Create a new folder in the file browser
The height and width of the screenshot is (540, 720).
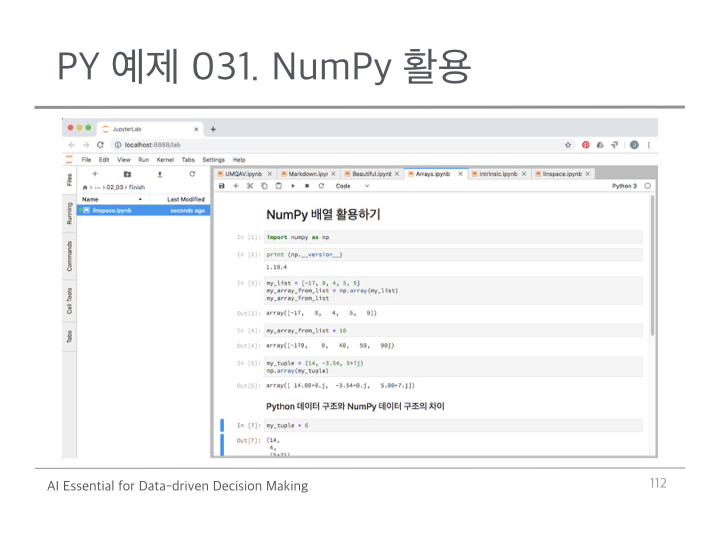tap(127, 174)
